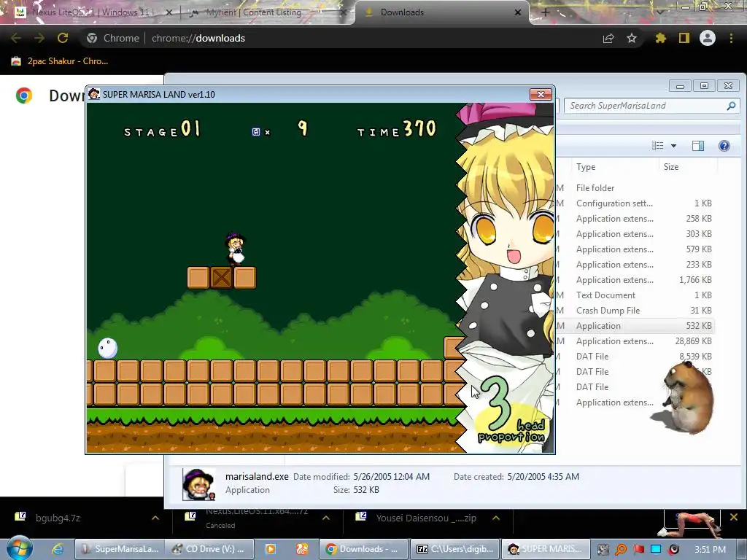Open the clock showing 3:51 PM

click(x=710, y=550)
